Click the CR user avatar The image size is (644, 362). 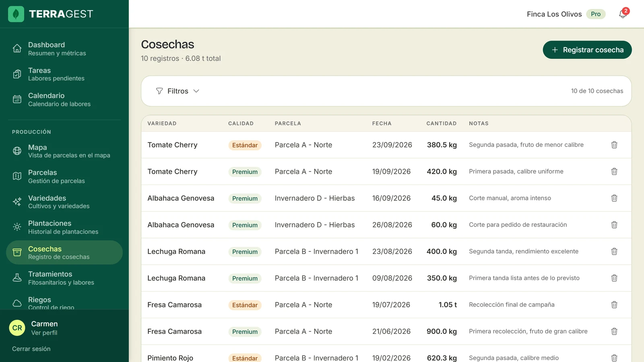[17, 328]
